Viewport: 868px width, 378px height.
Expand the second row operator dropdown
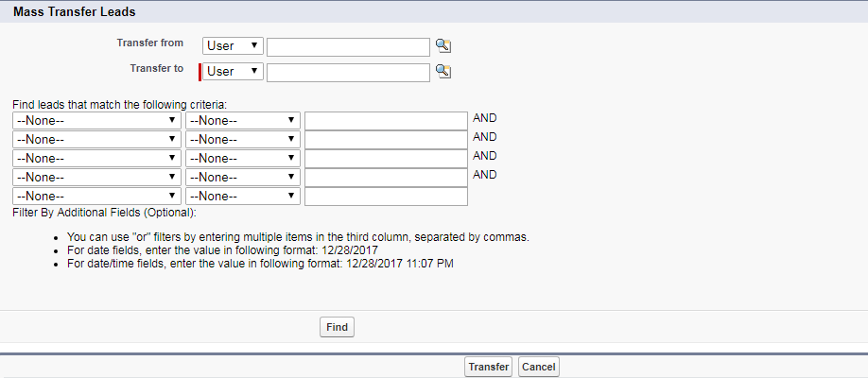[x=242, y=140]
